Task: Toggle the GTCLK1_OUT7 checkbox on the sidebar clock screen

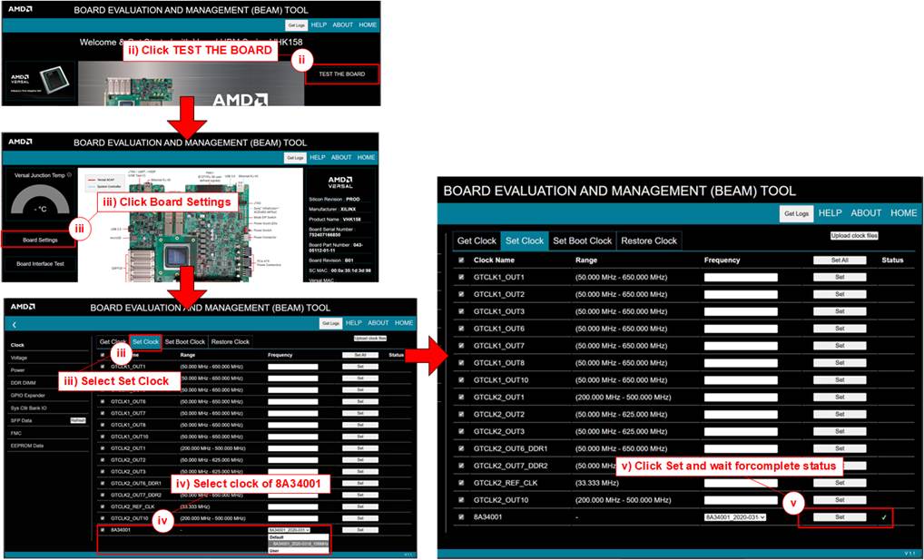Action: (103, 413)
